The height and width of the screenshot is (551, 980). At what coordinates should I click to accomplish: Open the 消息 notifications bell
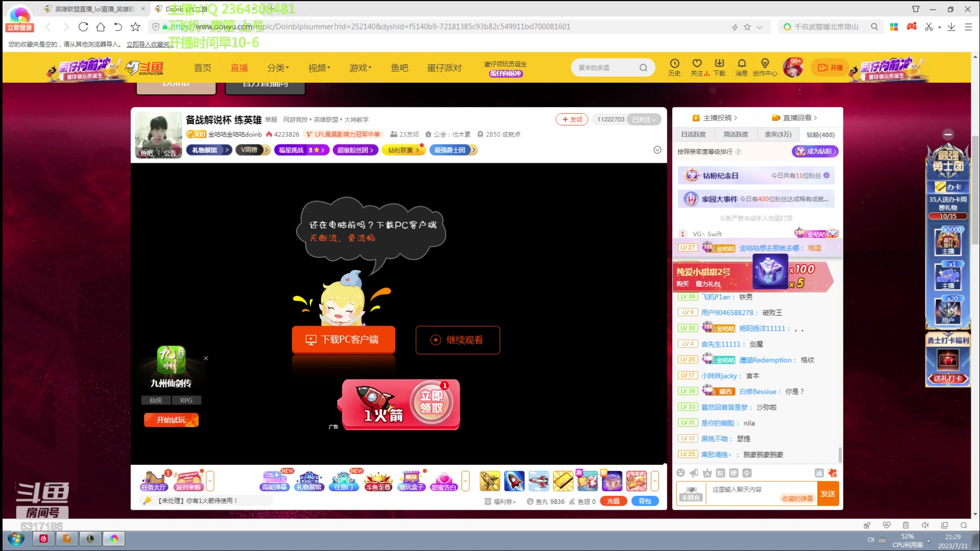click(x=741, y=67)
